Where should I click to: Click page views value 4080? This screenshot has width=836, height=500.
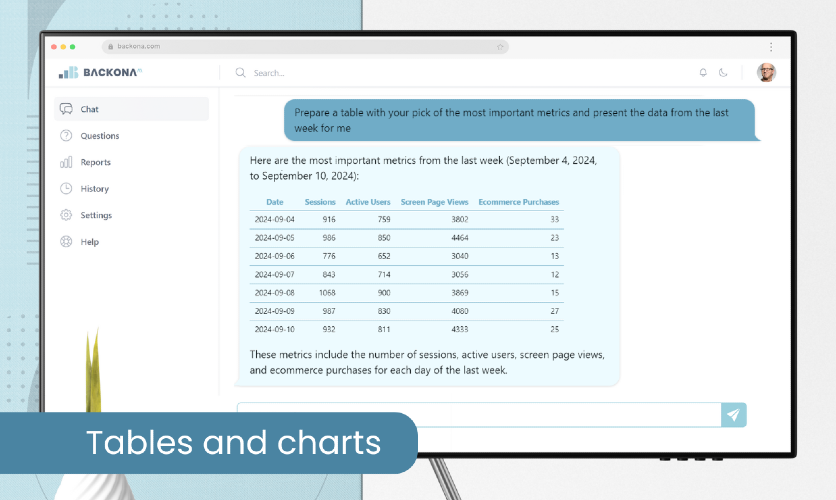pos(460,311)
